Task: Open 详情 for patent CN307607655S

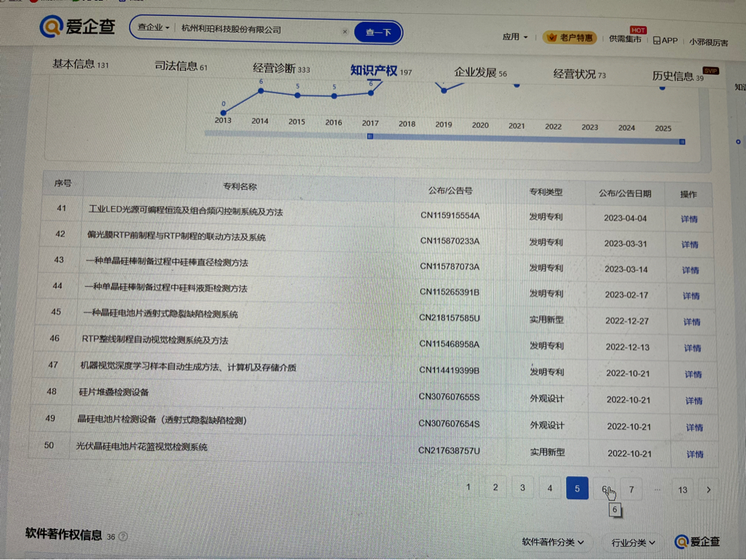Action: pyautogui.click(x=694, y=401)
